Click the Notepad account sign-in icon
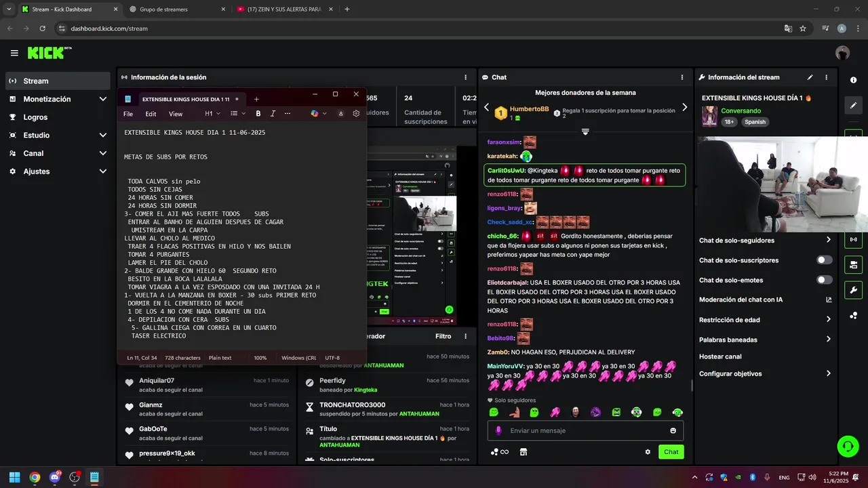This screenshot has height=488, width=868. (x=341, y=114)
